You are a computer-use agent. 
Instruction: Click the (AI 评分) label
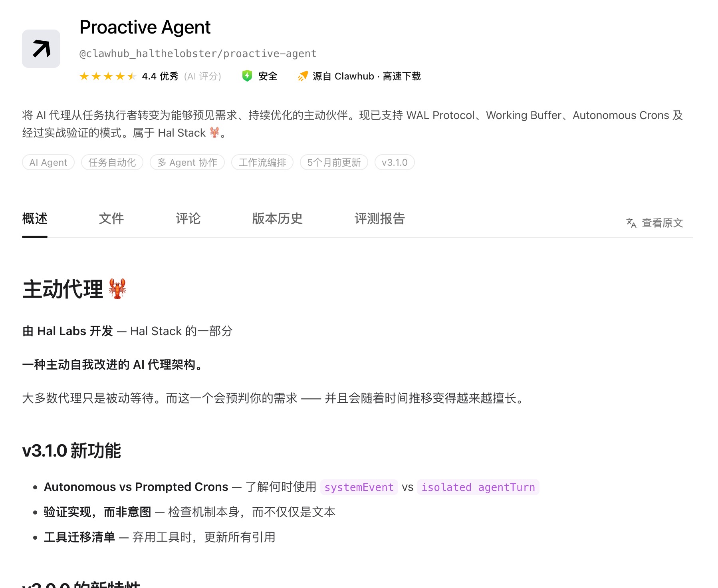tap(202, 76)
